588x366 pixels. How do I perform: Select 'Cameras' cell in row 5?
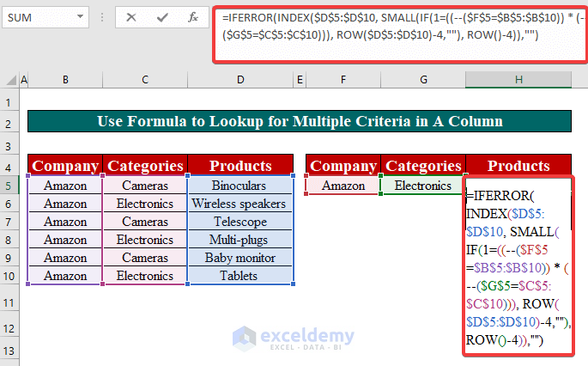click(x=145, y=186)
